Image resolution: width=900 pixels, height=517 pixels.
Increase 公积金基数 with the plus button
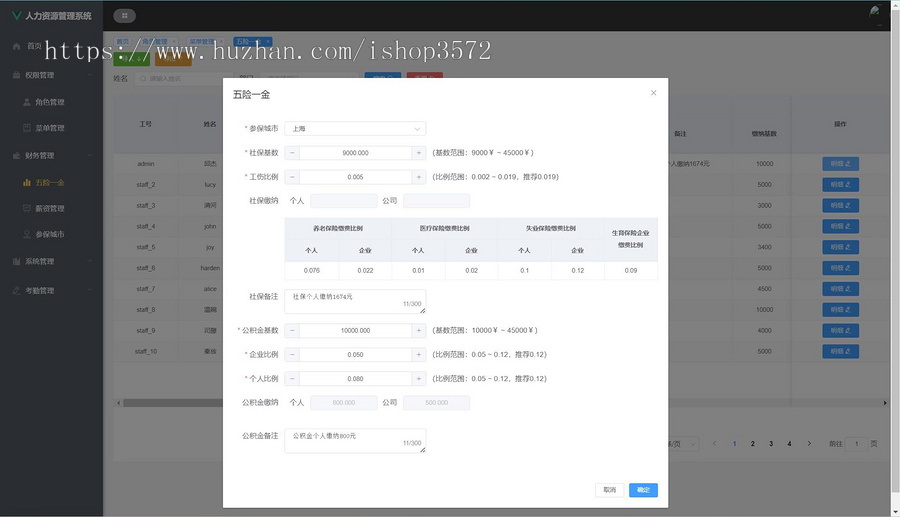point(418,331)
